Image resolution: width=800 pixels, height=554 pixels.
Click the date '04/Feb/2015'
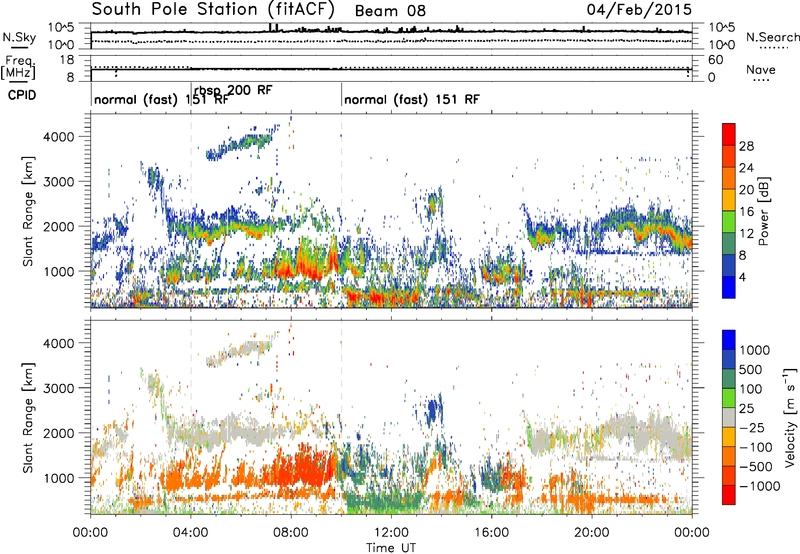[x=639, y=10]
